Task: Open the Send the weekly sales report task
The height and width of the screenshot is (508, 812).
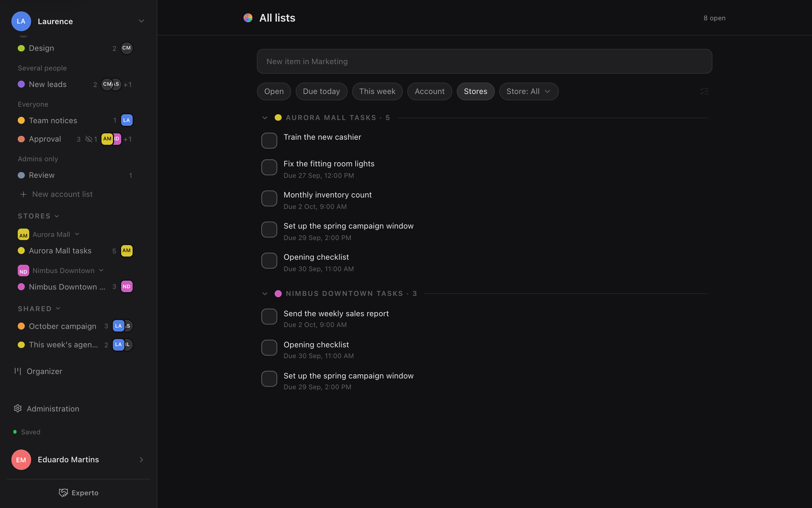Action: [336, 313]
